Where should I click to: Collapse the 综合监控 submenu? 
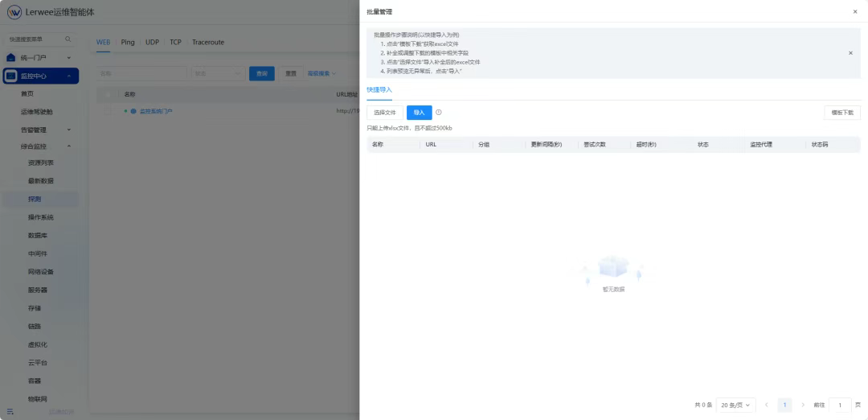pyautogui.click(x=69, y=146)
